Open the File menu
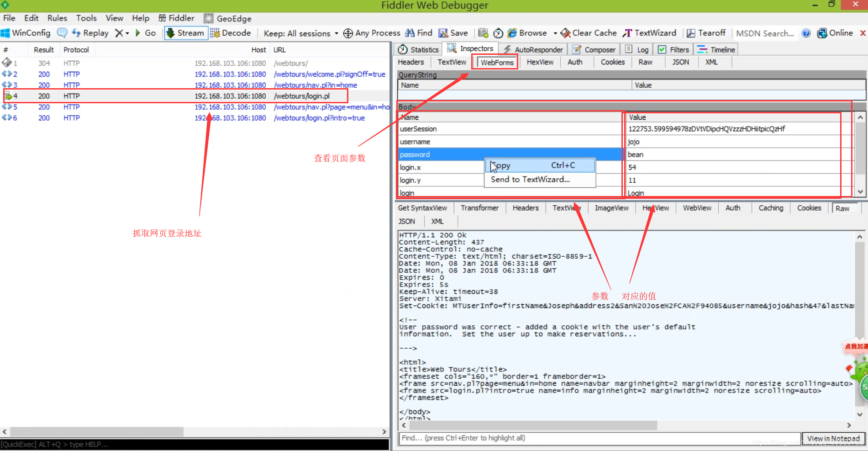Viewport: 868px width, 451px height. pyautogui.click(x=9, y=18)
